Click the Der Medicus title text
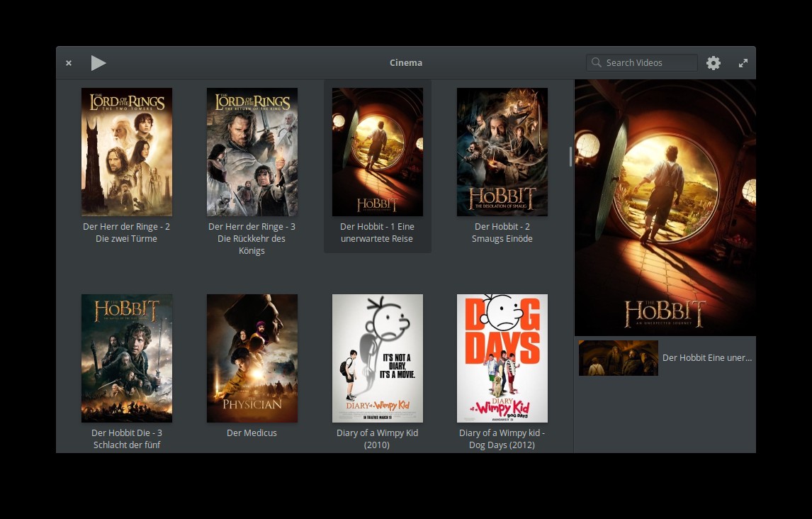The image size is (812, 519). click(x=252, y=433)
